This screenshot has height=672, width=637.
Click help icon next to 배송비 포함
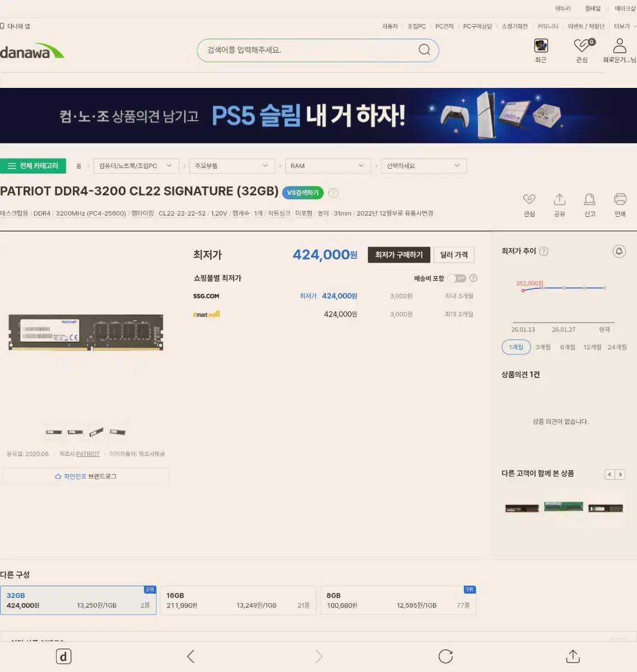click(x=473, y=278)
